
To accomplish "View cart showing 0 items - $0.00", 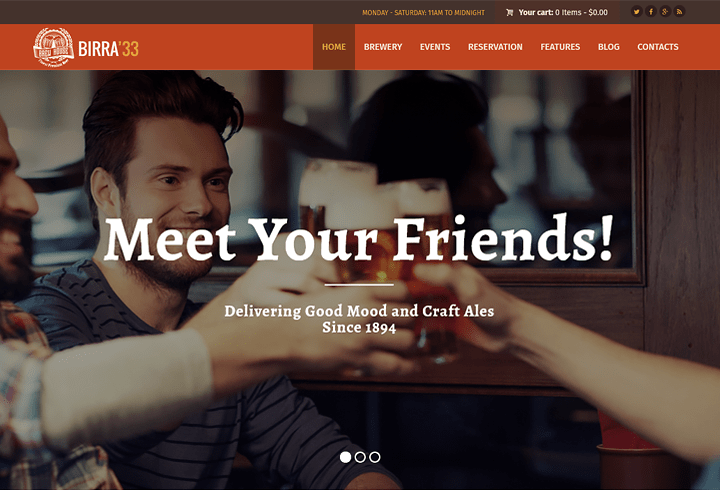I will coord(563,12).
